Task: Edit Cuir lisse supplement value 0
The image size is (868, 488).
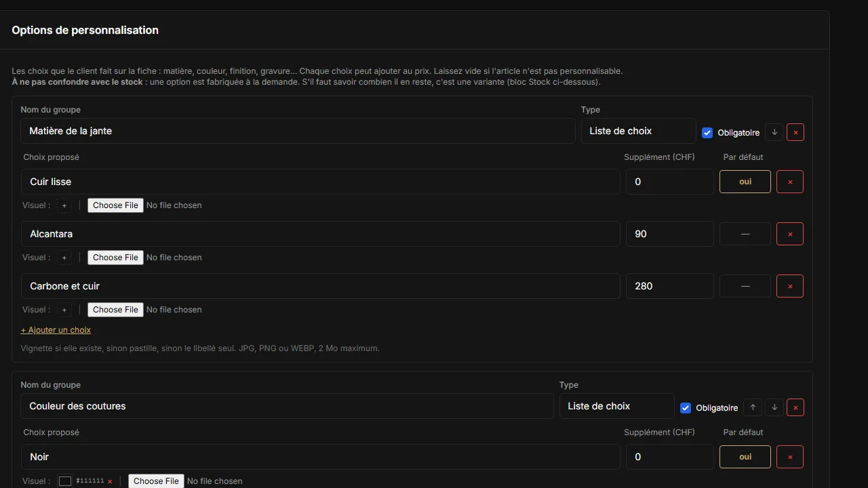Action: (x=669, y=182)
